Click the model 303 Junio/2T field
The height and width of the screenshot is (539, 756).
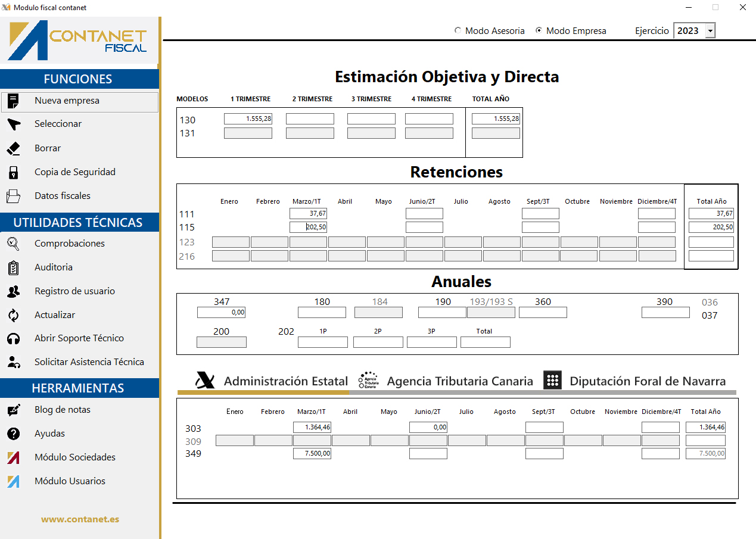428,428
